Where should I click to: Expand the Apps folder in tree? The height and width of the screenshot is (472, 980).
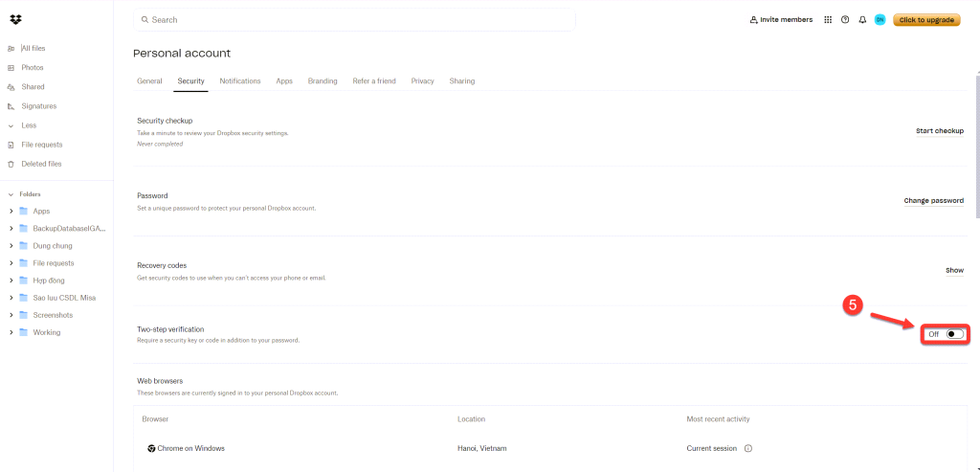click(11, 211)
